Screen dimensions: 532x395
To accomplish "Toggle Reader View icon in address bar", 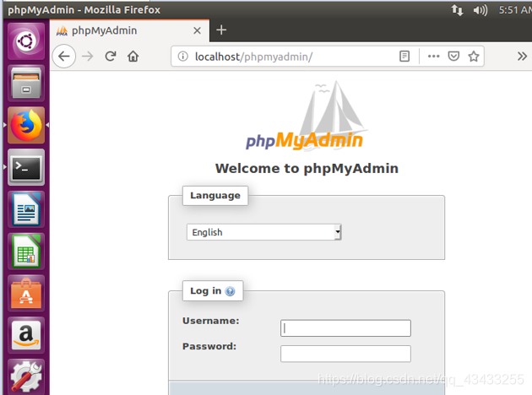I will [404, 57].
